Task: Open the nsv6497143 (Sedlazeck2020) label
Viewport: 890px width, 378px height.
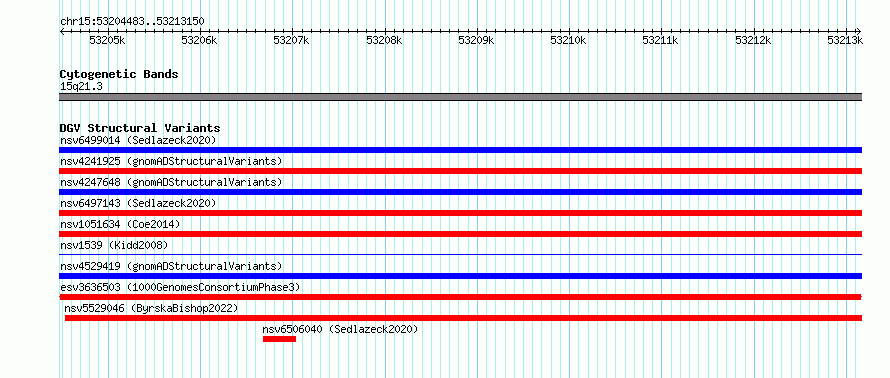Action: click(x=138, y=203)
